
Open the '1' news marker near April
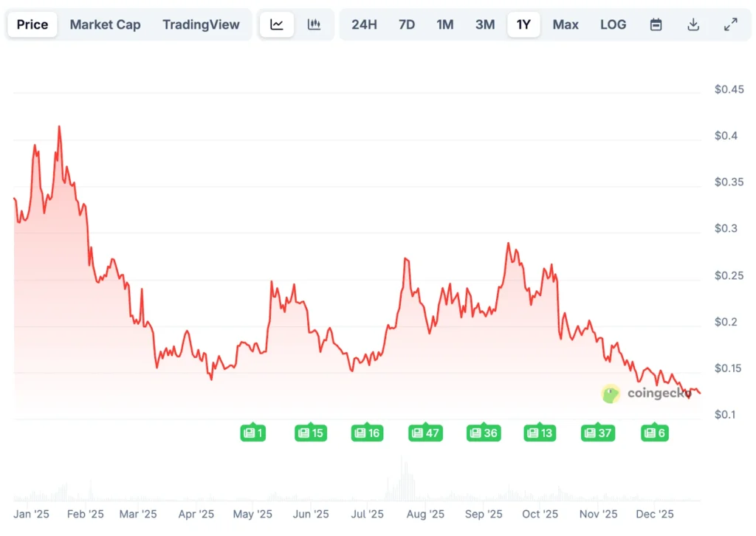point(253,433)
